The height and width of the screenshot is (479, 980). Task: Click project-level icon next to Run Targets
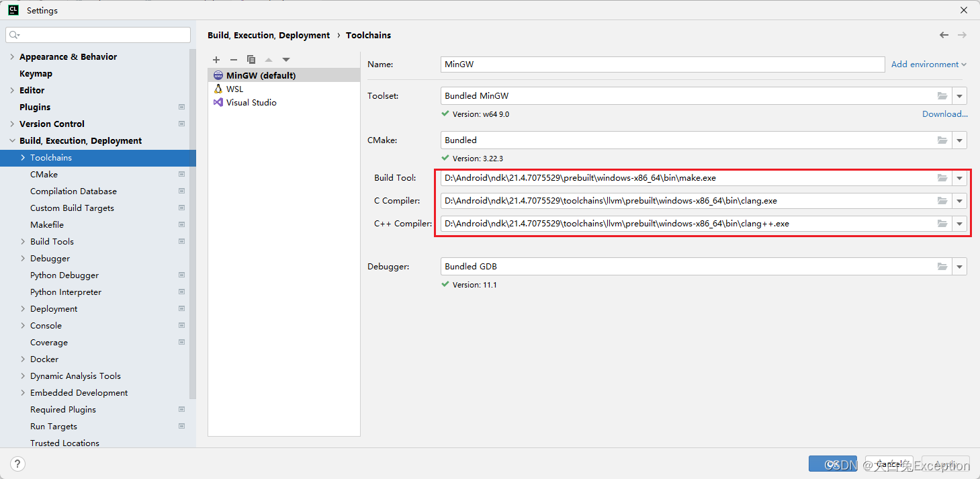tap(181, 426)
